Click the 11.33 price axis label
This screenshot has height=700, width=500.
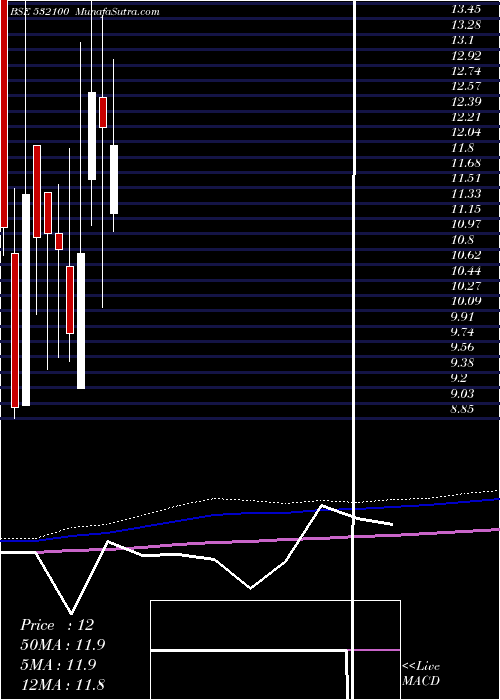[467, 194]
